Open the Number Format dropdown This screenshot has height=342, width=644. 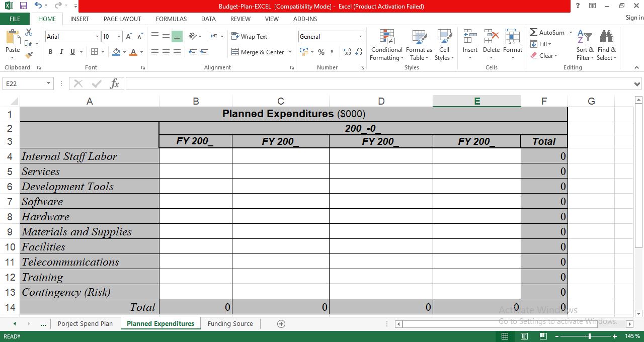(x=360, y=36)
